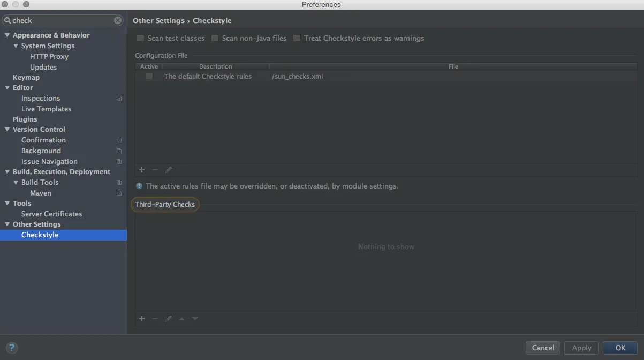The height and width of the screenshot is (360, 644).
Task: Confirm preferences with the OK button
Action: 620,348
